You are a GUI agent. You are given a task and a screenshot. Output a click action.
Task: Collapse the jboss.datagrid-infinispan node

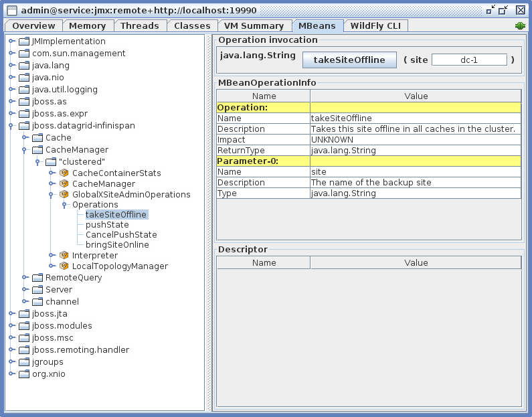(x=11, y=127)
